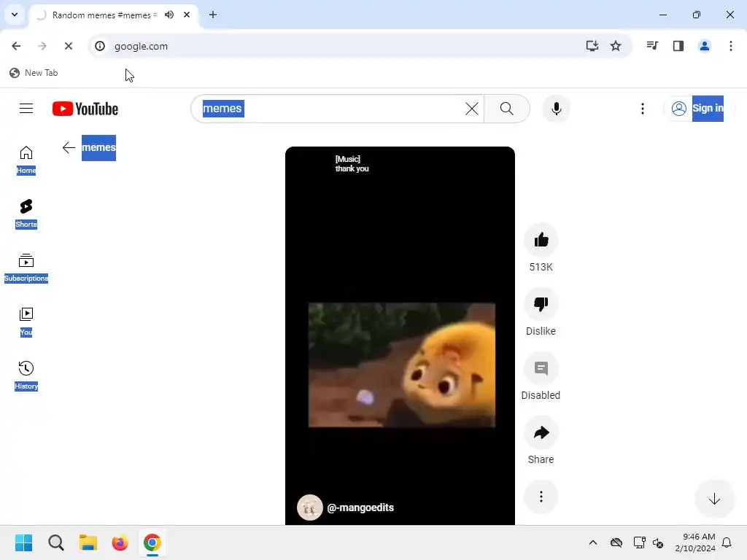Select the memes heading text

point(98,147)
